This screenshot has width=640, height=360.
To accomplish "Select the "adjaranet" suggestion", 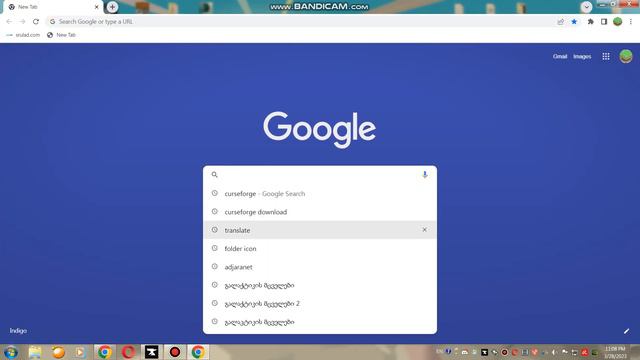I will [x=320, y=267].
